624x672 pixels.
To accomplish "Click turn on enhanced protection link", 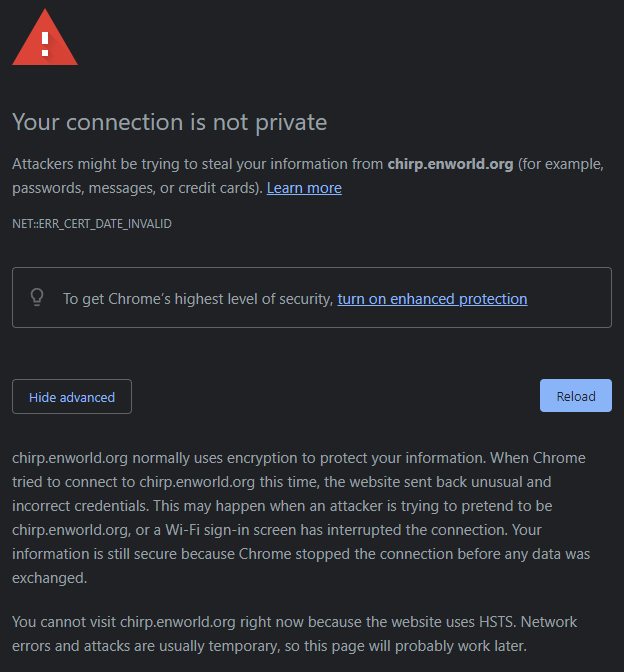I will (432, 298).
